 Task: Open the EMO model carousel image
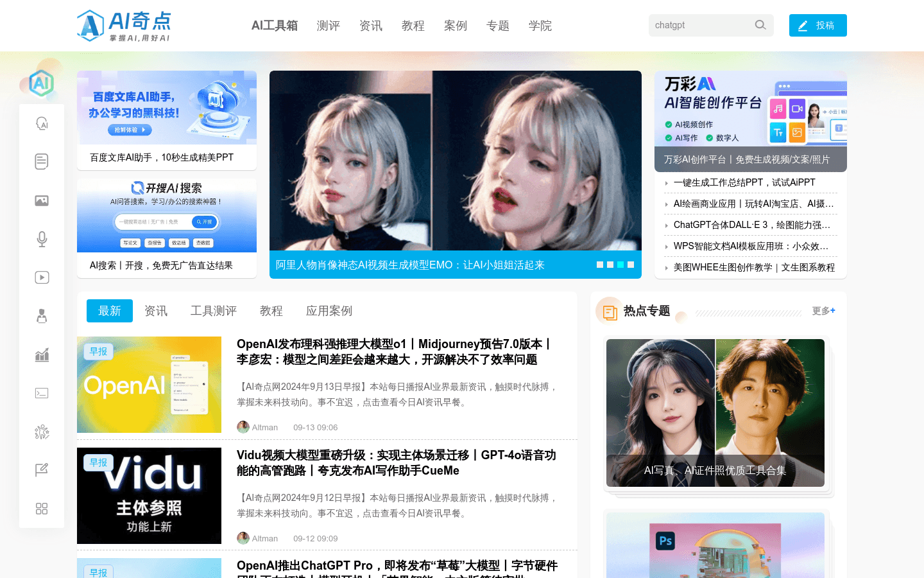[x=456, y=161]
